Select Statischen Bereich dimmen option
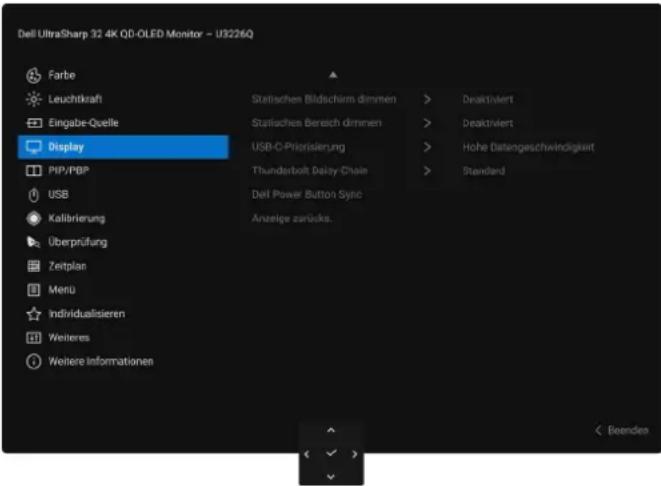The height and width of the screenshot is (486, 661). [x=317, y=123]
